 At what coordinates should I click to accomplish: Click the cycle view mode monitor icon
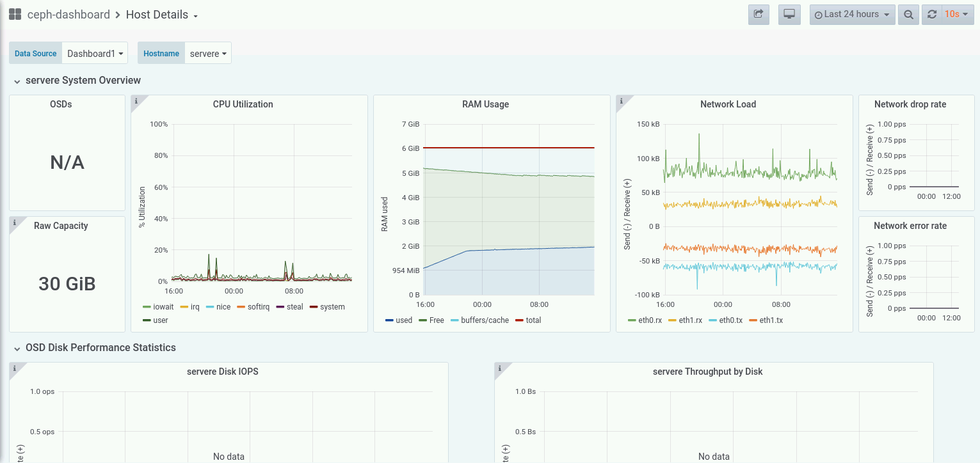[x=790, y=14]
